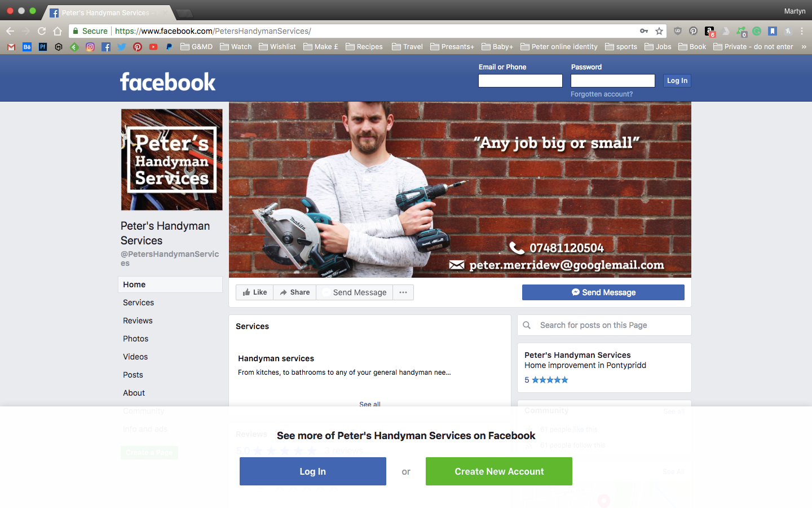Click the Password field in header

613,81
